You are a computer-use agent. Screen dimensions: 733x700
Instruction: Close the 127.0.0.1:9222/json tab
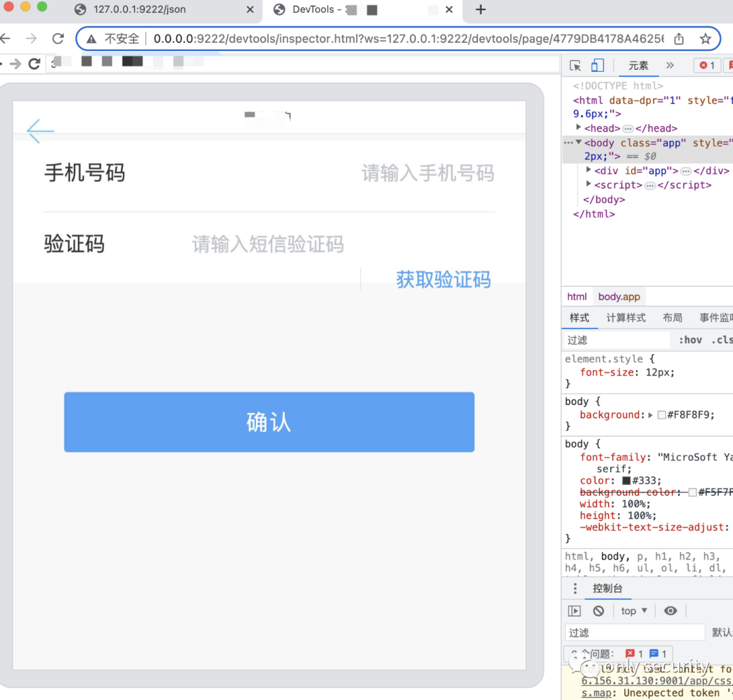250,9
